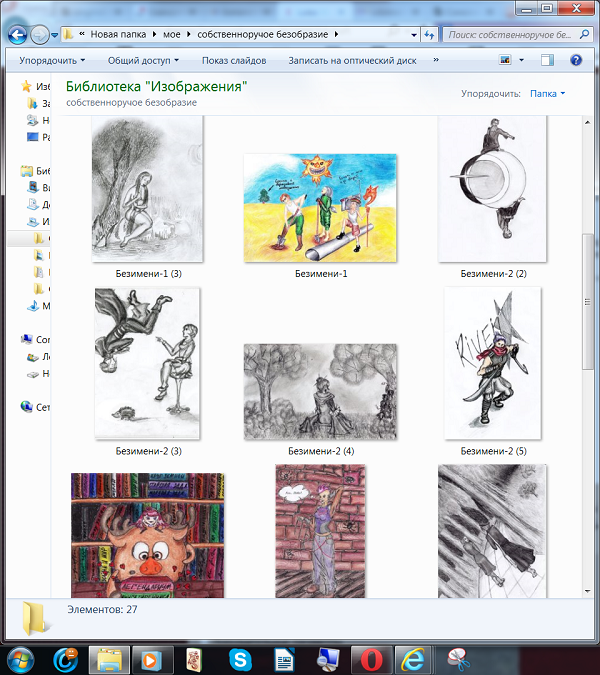The image size is (600, 675).
Task: Select Libraries node in navigation pane
Action: (35, 171)
